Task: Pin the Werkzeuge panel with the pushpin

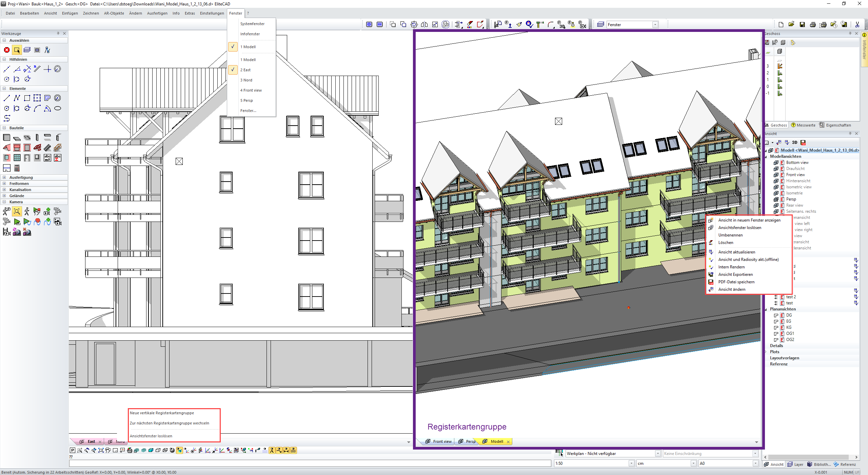Action: [58, 34]
